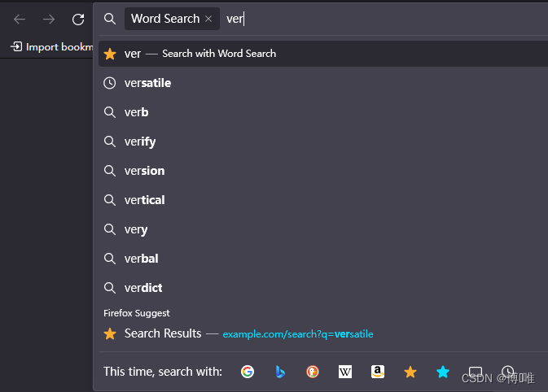Open bookmarked 'Search Results' suggestion
Screen dimensions: 548x392
click(x=323, y=333)
